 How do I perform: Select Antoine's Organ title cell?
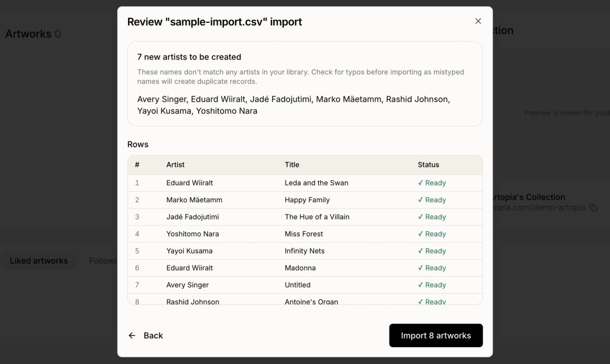click(311, 301)
